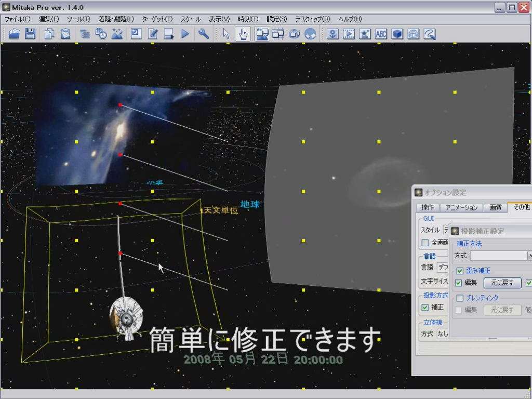Click the blue Play triangle icon
The height and width of the screenshot is (399, 532).
click(185, 34)
